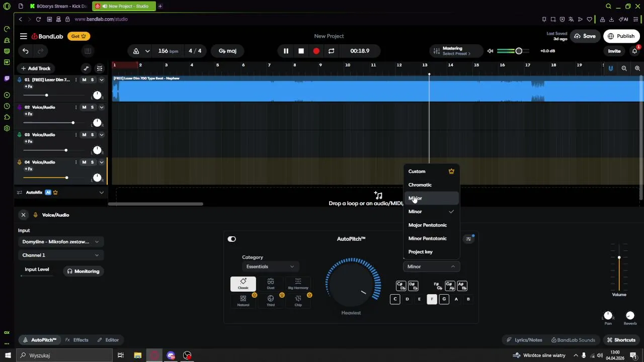Viewport: 644px width, 362px height.
Task: Open the input device dropdown
Action: [x=61, y=241]
